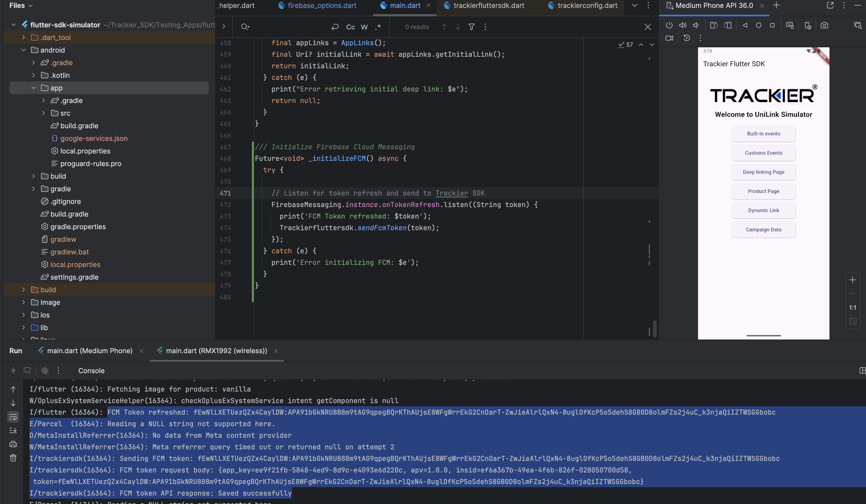Click the editor vertical scrollbar thumb
Viewport: 866px width, 504px height.
[x=655, y=329]
